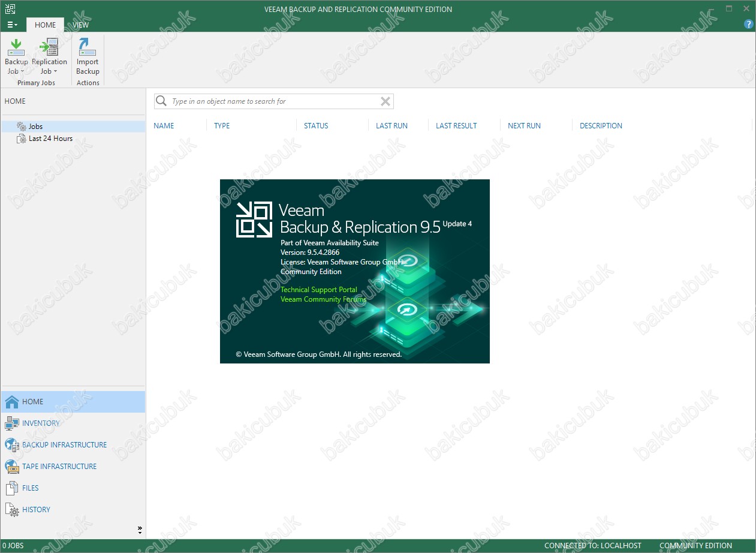Screen dimensions: 756x553
Task: Go to the HOME view label
Action: [x=33, y=402]
